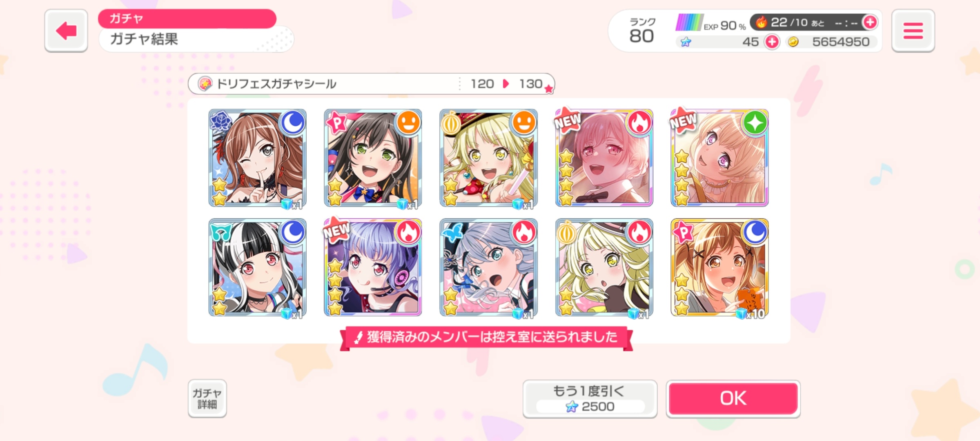Click the flame icon next to 22/10

761,22
